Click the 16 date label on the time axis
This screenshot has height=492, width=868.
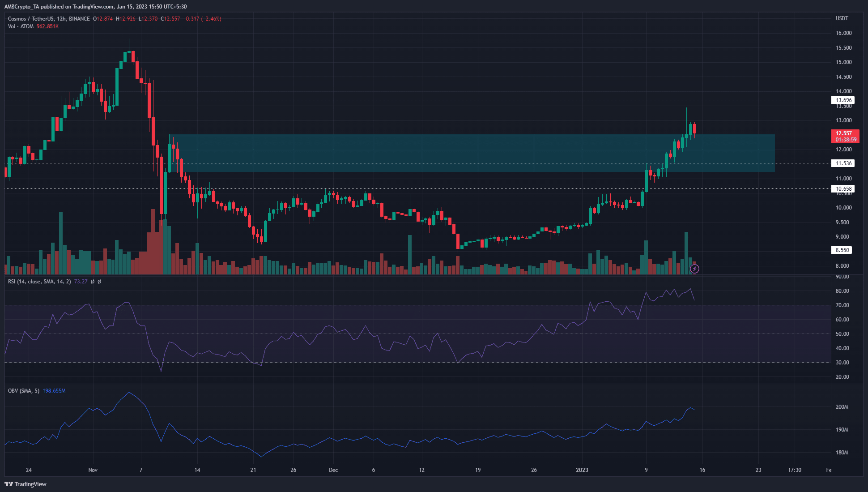point(702,470)
